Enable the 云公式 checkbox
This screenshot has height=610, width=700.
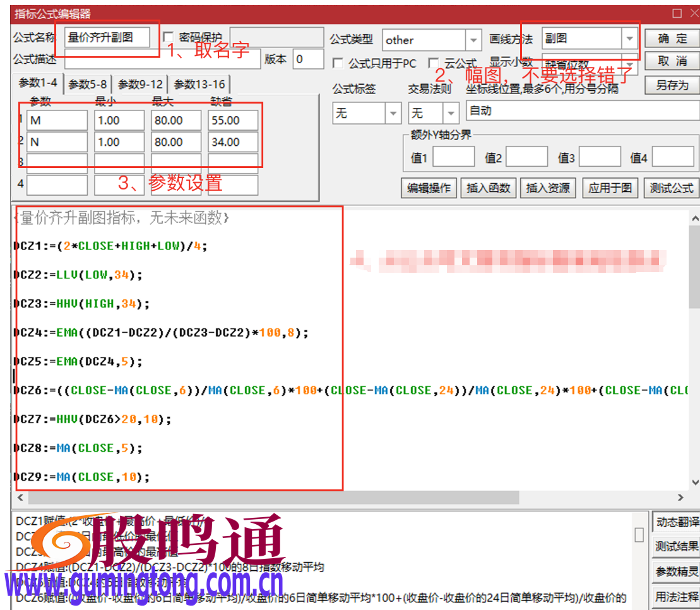(434, 63)
